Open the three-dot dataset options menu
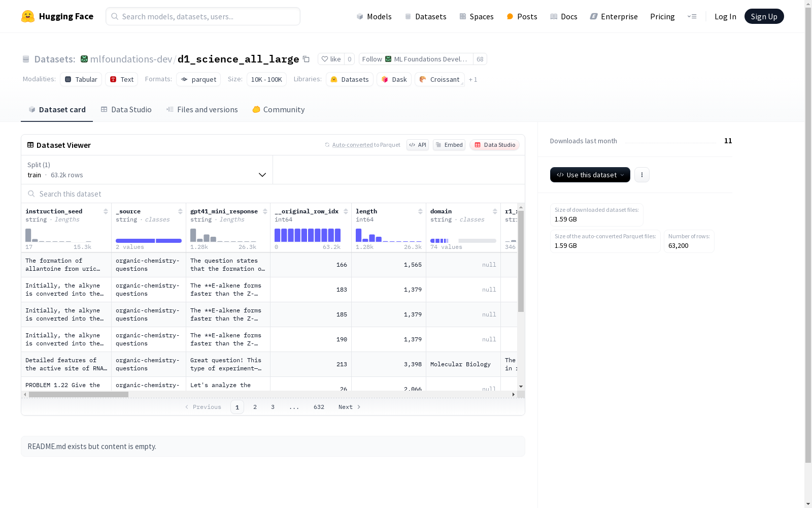 click(642, 175)
